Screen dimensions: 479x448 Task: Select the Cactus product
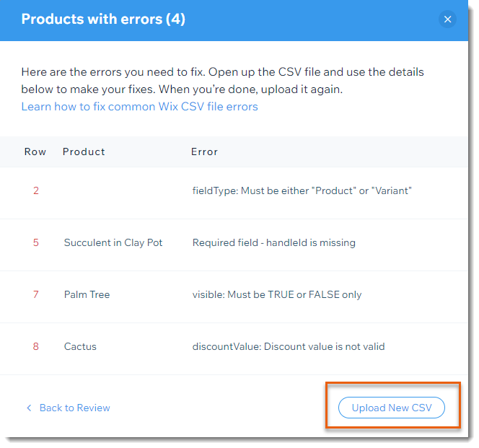(x=80, y=346)
